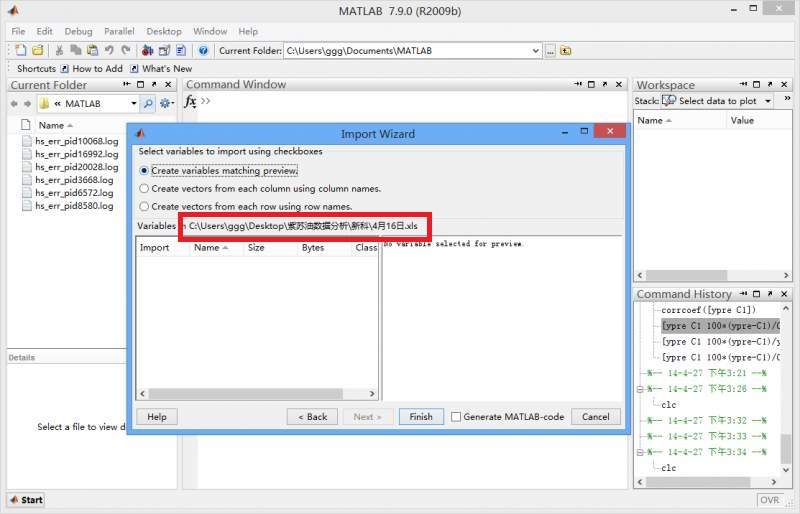800x514 pixels.
Task: Open the Parallel menu
Action: [x=119, y=31]
